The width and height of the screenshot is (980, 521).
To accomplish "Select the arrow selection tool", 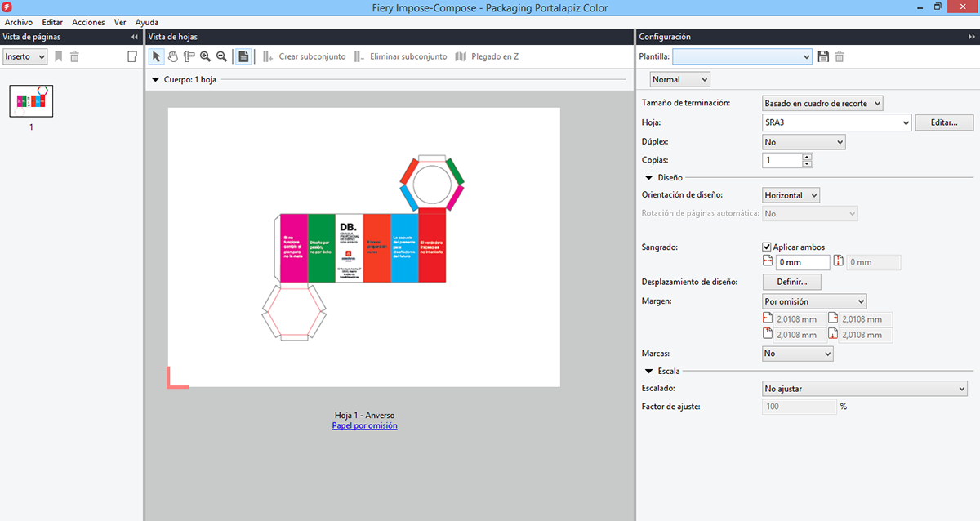I will coord(157,56).
